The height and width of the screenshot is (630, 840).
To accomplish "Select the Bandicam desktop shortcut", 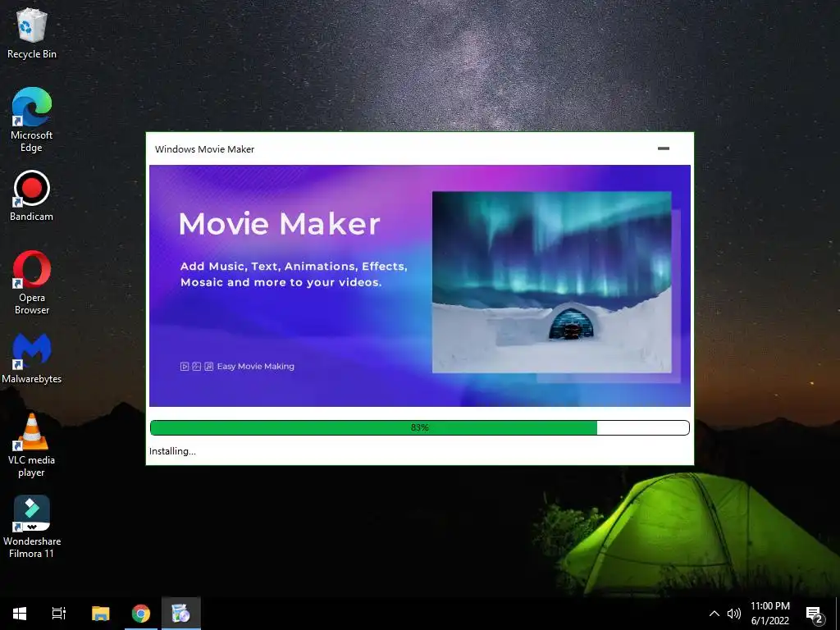I will point(32,195).
